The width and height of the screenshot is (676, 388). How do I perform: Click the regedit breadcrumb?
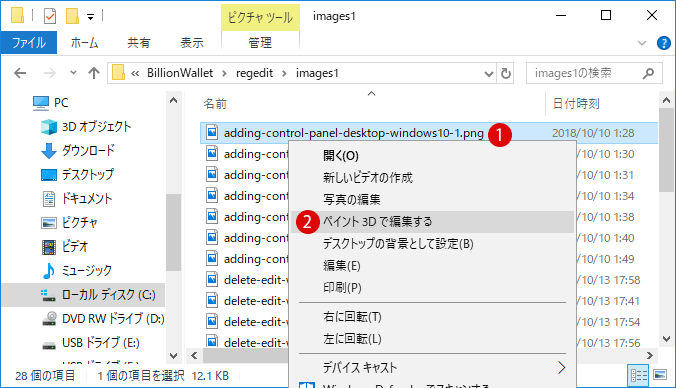pos(254,73)
